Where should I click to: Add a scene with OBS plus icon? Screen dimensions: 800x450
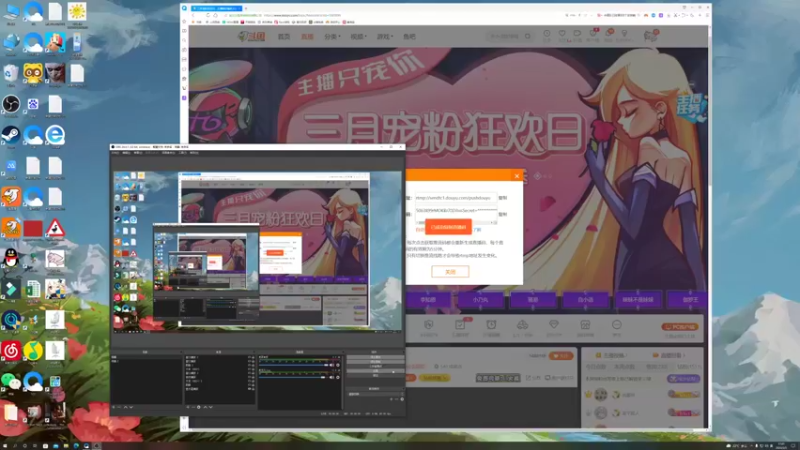click(x=114, y=407)
